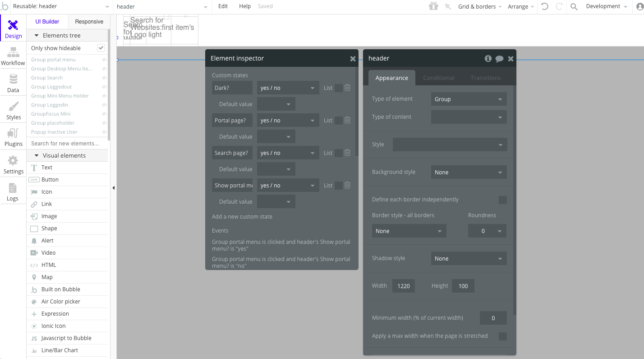644x359 pixels.
Task: Open the Logs panel icon
Action: point(13,191)
